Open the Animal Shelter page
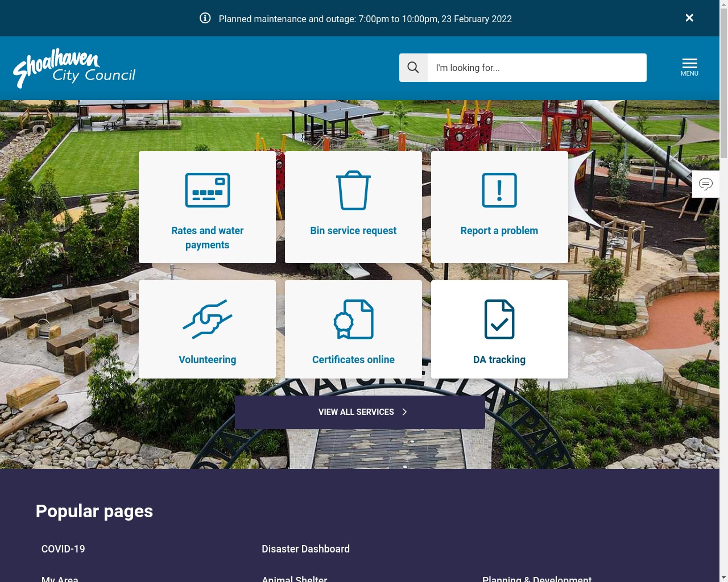The image size is (728, 582). [x=294, y=579]
